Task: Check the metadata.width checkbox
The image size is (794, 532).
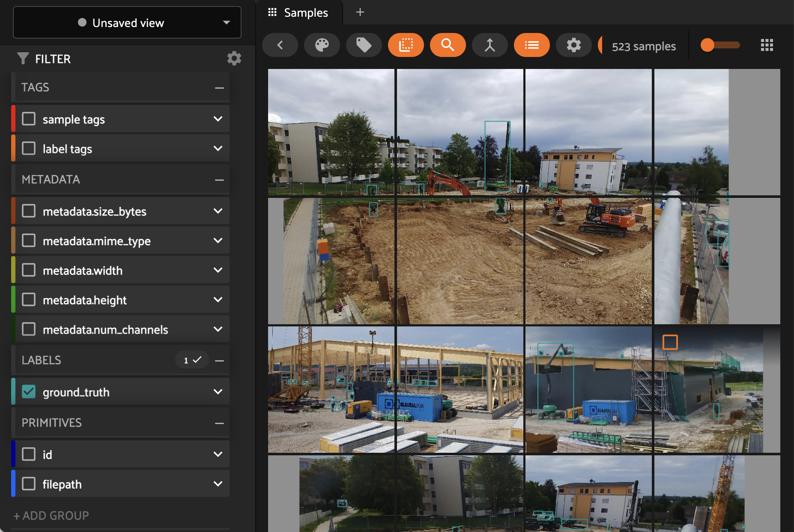Action: [x=29, y=270]
